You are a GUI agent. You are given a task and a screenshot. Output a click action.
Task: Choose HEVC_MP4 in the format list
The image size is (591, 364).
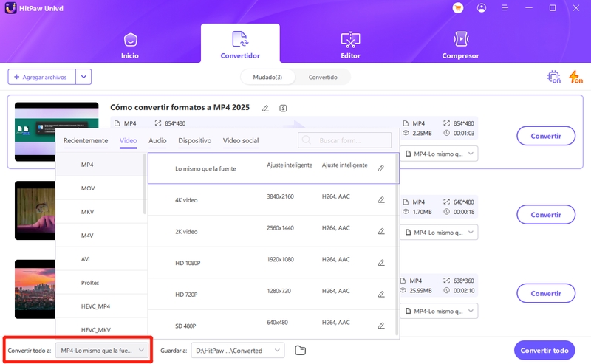[100, 306]
